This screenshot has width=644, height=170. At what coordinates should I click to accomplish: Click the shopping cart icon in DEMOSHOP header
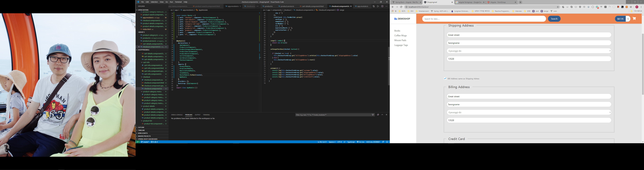tap(634, 19)
